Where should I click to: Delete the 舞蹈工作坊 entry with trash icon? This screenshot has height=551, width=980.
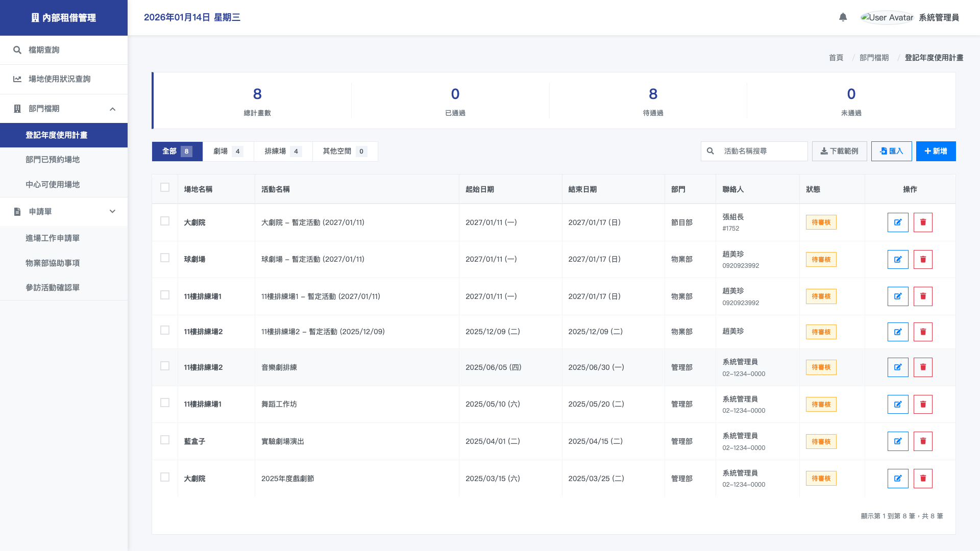click(922, 405)
